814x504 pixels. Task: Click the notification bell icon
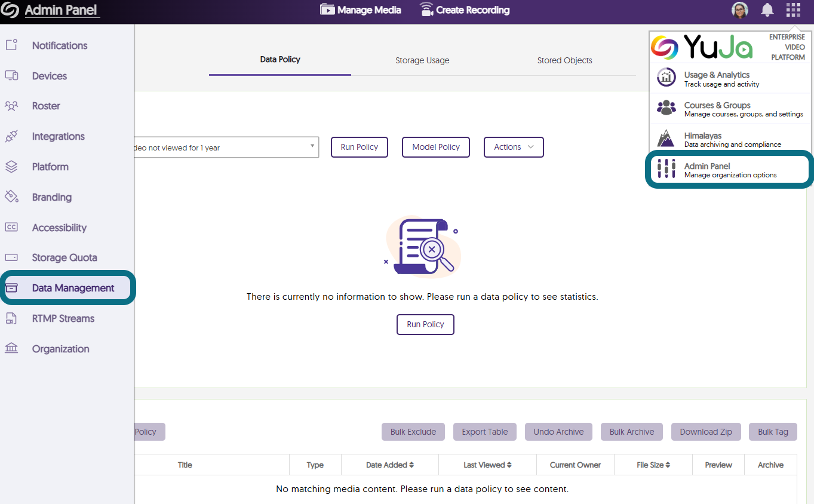point(767,10)
